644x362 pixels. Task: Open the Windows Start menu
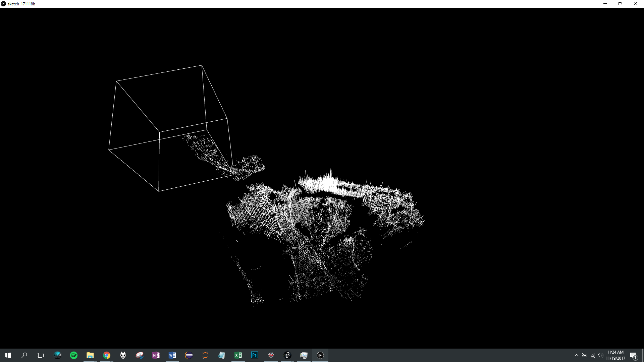[x=8, y=355]
